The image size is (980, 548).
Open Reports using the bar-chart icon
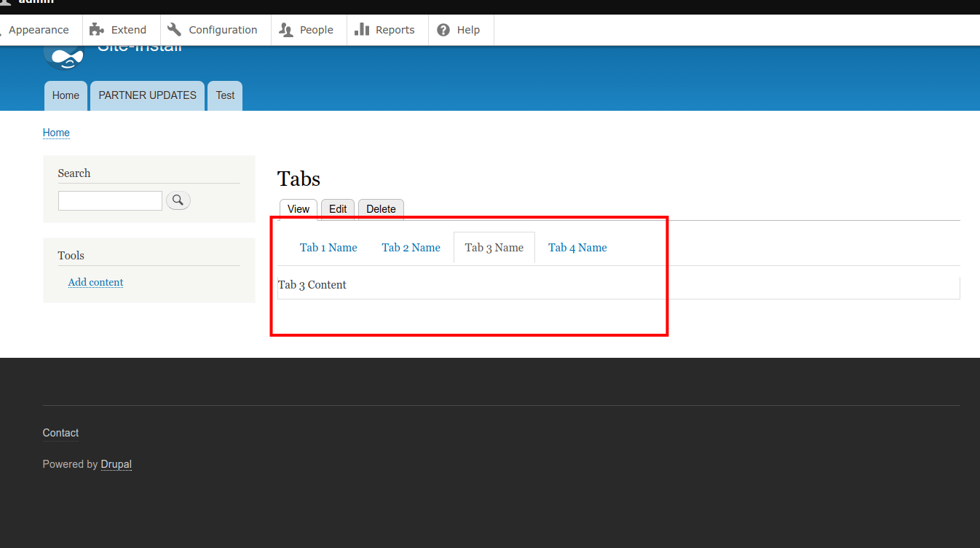[363, 29]
